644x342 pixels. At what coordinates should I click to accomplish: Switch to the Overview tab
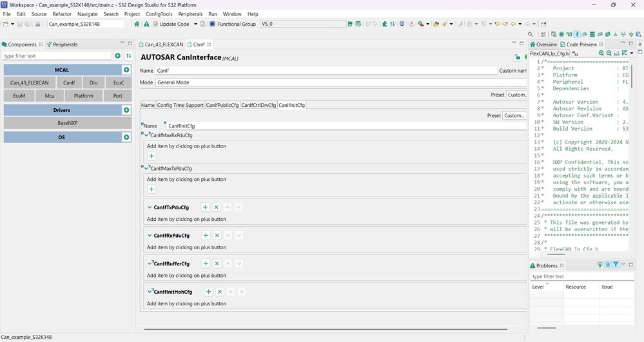(x=543, y=44)
